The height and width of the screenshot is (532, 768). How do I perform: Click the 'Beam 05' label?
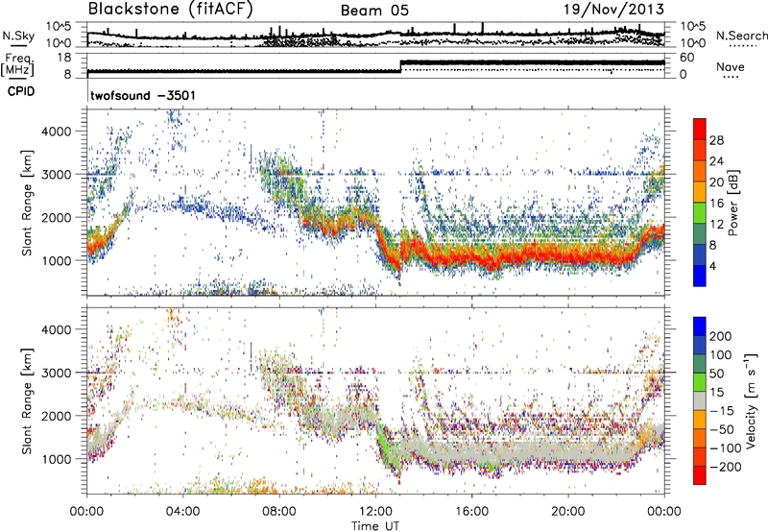point(374,11)
